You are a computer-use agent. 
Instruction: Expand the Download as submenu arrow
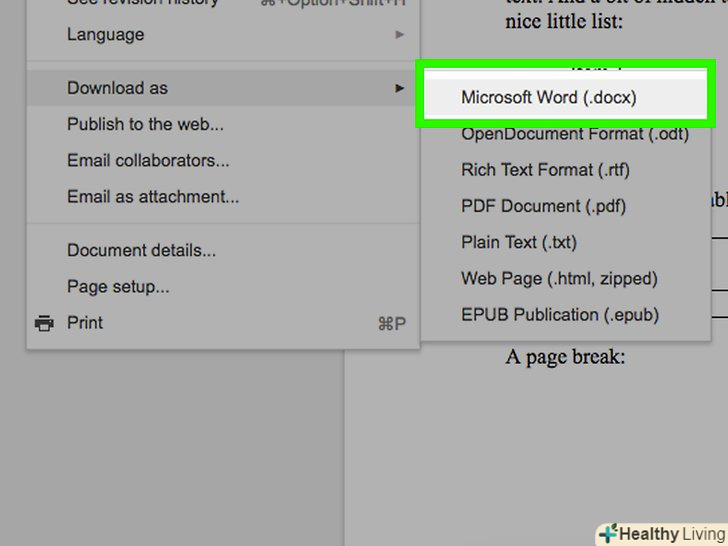coord(399,88)
